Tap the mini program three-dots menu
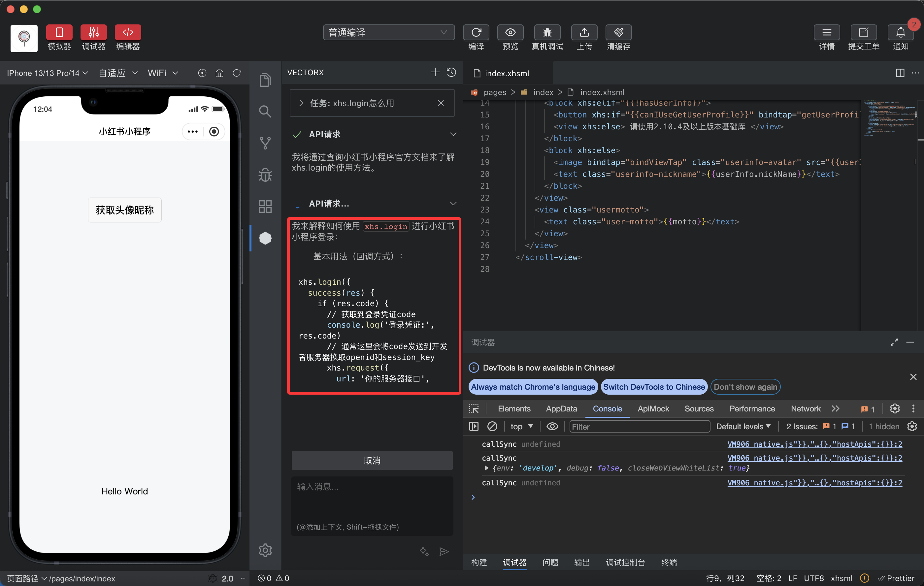The image size is (924, 586). click(193, 132)
